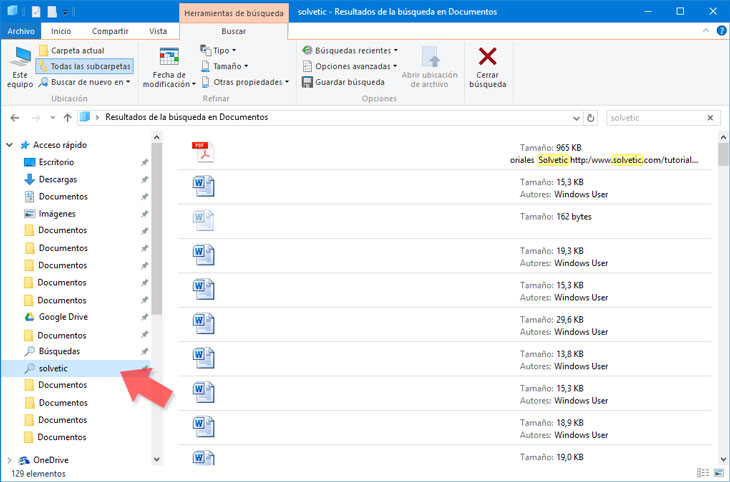Screen dimensions: 730x482
Task: Select Carpeta actual search scope
Action: (x=72, y=50)
